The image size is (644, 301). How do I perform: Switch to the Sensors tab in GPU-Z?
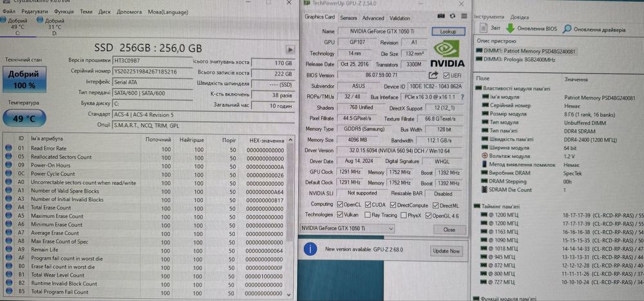click(x=348, y=18)
